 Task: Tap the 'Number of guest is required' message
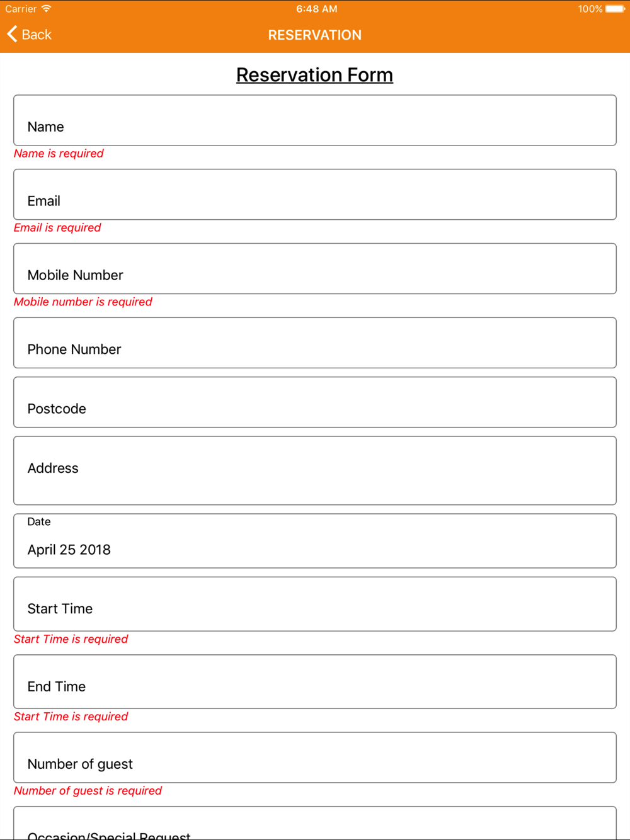[88, 791]
